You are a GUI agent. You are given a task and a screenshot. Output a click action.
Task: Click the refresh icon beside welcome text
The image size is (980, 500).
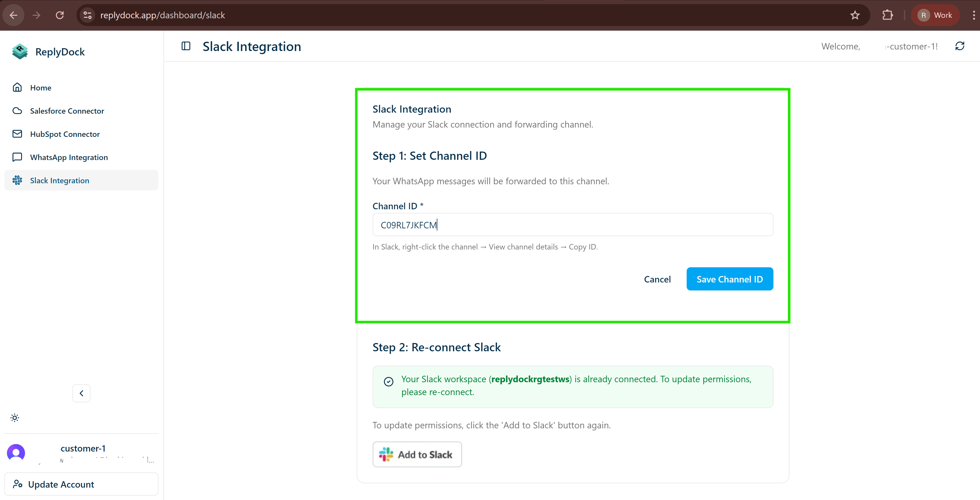(x=959, y=46)
